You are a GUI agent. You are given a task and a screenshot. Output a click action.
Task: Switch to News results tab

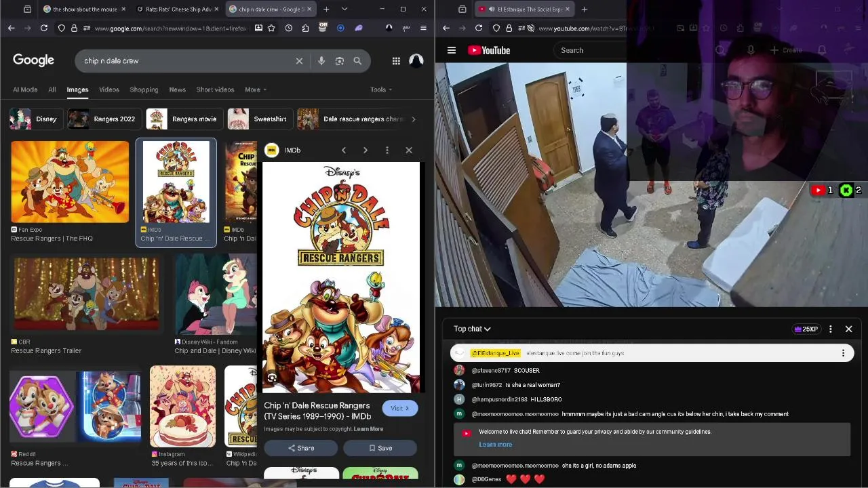177,89
